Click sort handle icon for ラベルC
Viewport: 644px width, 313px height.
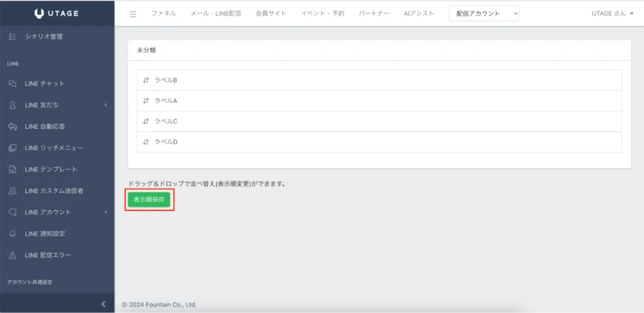(145, 121)
